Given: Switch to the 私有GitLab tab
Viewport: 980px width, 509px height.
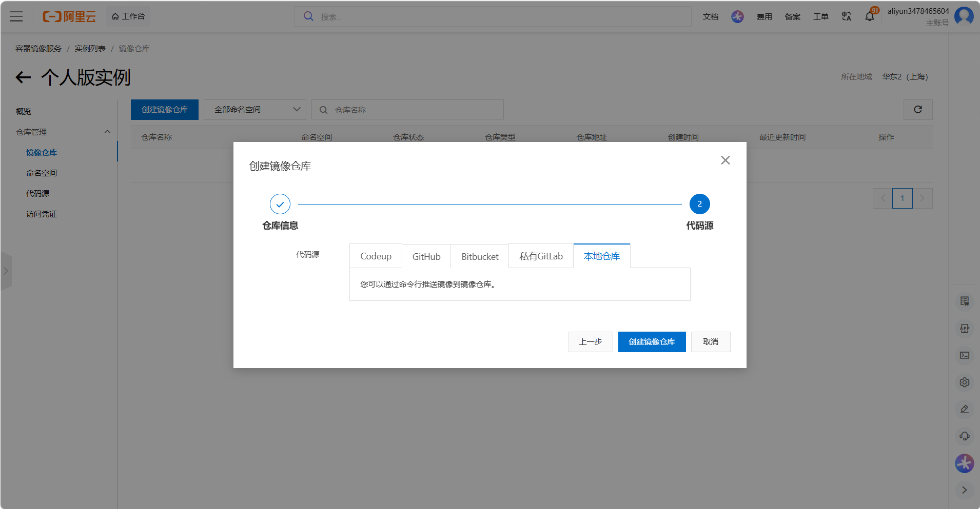Looking at the screenshot, I should [541, 256].
